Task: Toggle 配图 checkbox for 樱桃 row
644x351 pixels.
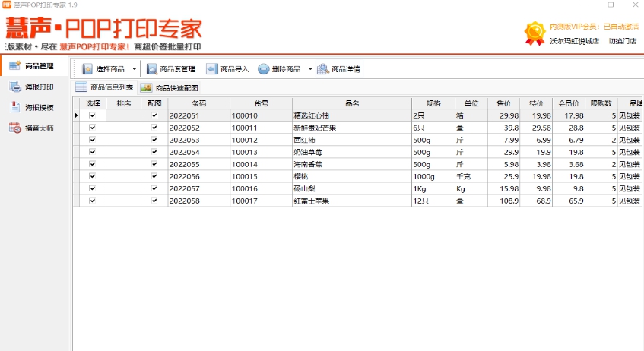Action: pyautogui.click(x=154, y=176)
